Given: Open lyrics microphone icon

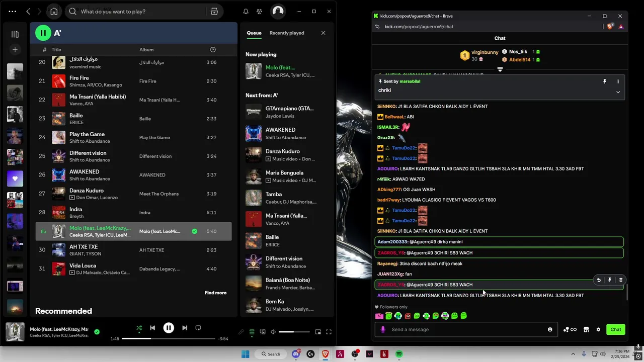Looking at the screenshot, I should click(241, 332).
